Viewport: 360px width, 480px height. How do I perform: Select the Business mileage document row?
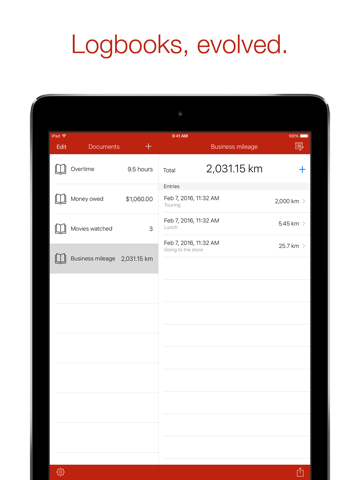point(104,258)
